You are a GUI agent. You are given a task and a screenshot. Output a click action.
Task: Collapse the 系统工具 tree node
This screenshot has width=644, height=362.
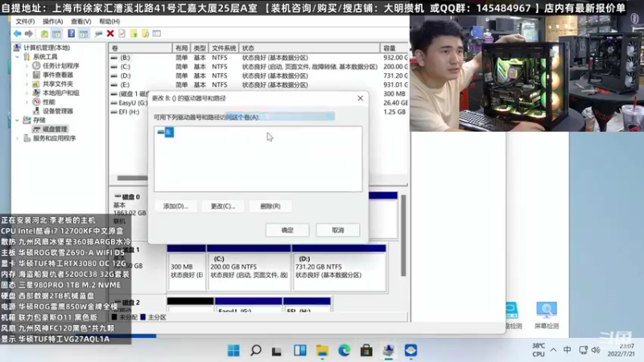17,56
